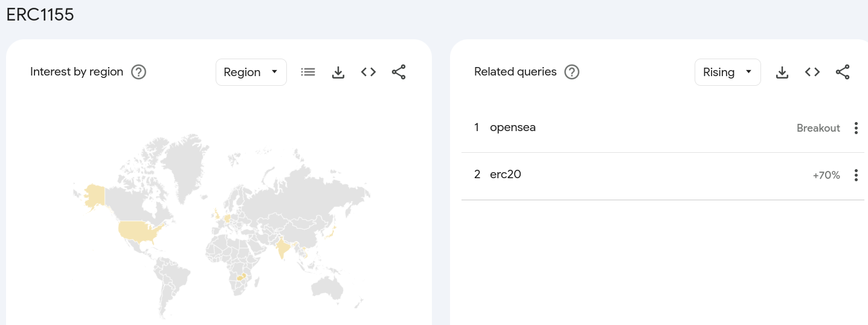
Task: Embed the Interest by region chart
Action: click(368, 72)
